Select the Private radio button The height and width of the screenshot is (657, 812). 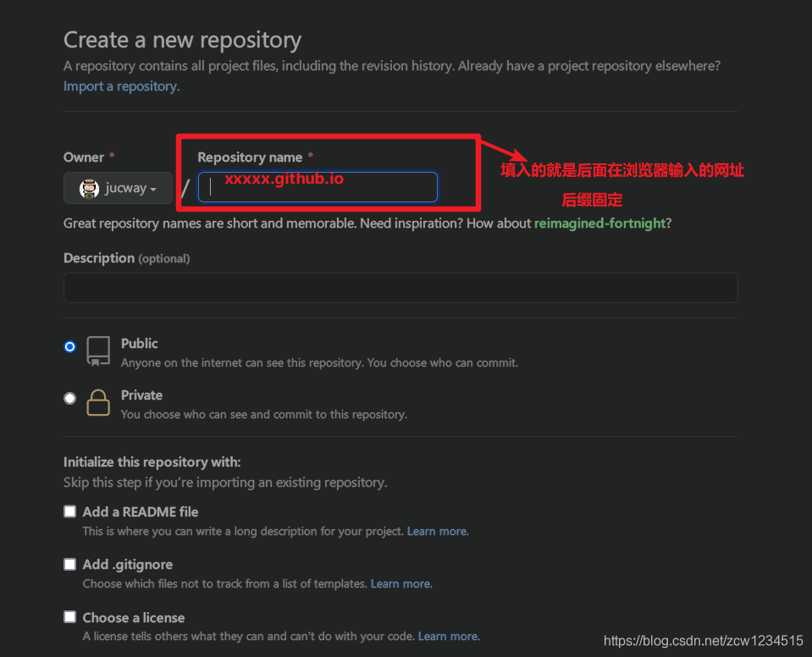pyautogui.click(x=70, y=398)
